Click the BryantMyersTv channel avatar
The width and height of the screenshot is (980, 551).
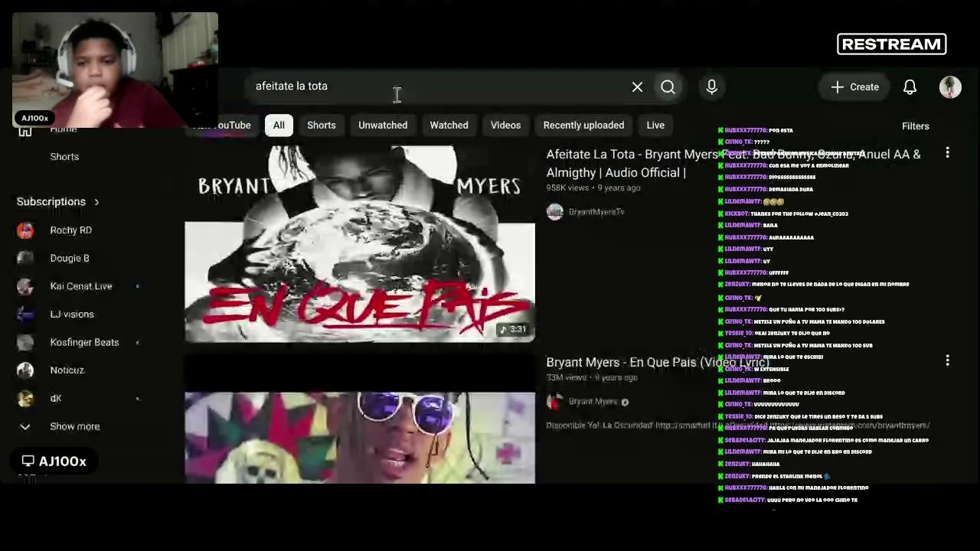555,212
